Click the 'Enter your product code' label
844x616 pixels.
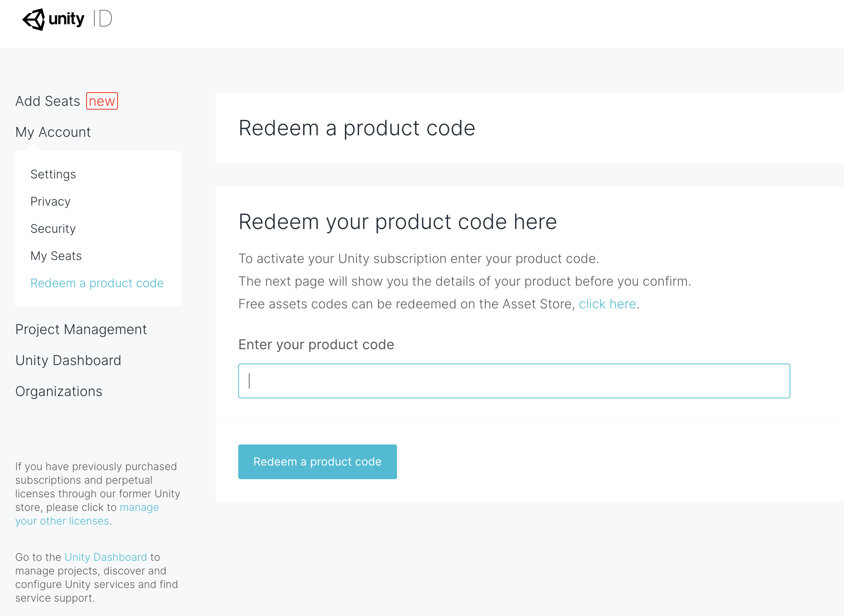coord(316,345)
